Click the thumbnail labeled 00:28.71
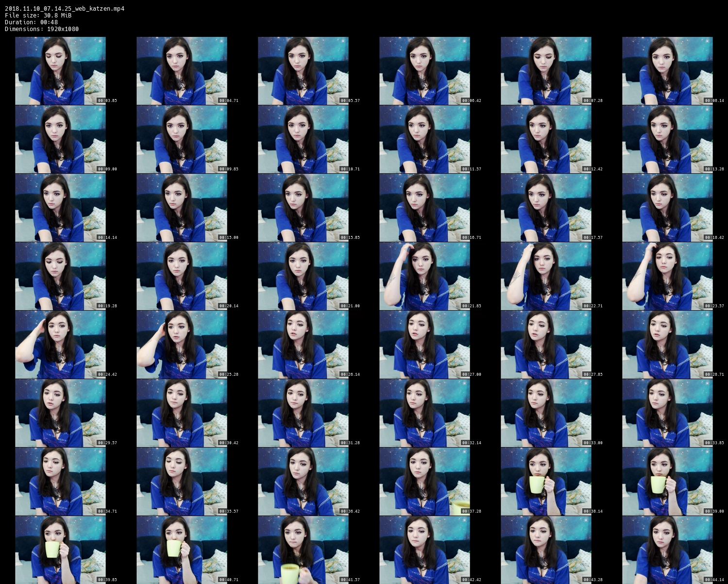728x584 pixels. [x=667, y=345]
